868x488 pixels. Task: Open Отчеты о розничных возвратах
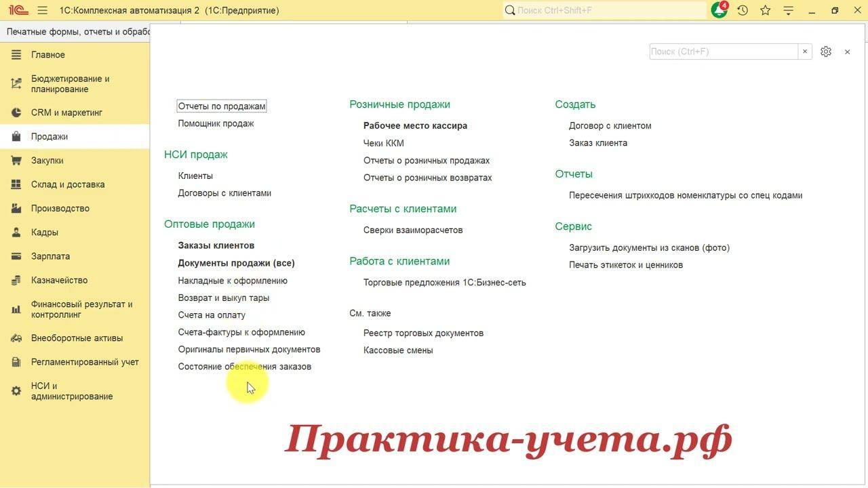[428, 178]
